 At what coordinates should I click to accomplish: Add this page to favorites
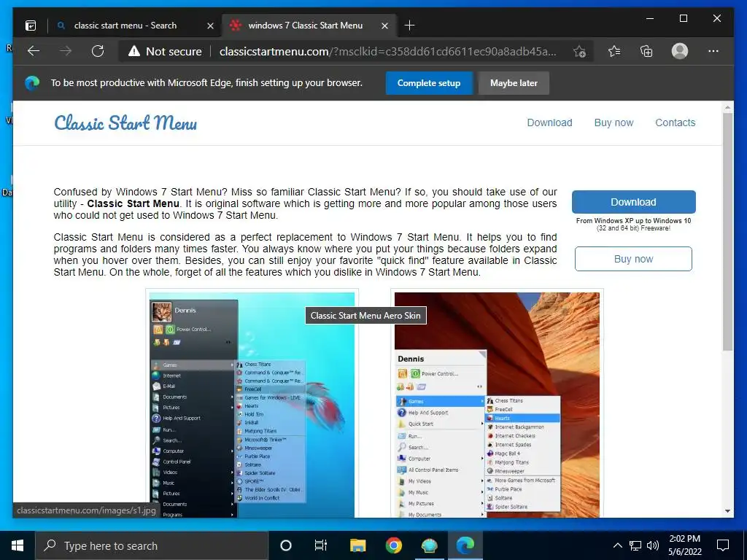pyautogui.click(x=579, y=52)
